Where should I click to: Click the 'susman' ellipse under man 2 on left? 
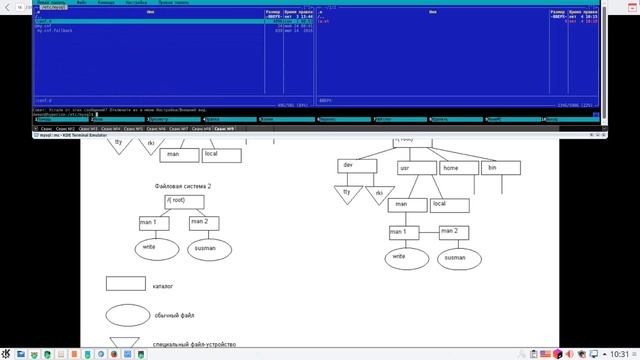click(209, 249)
